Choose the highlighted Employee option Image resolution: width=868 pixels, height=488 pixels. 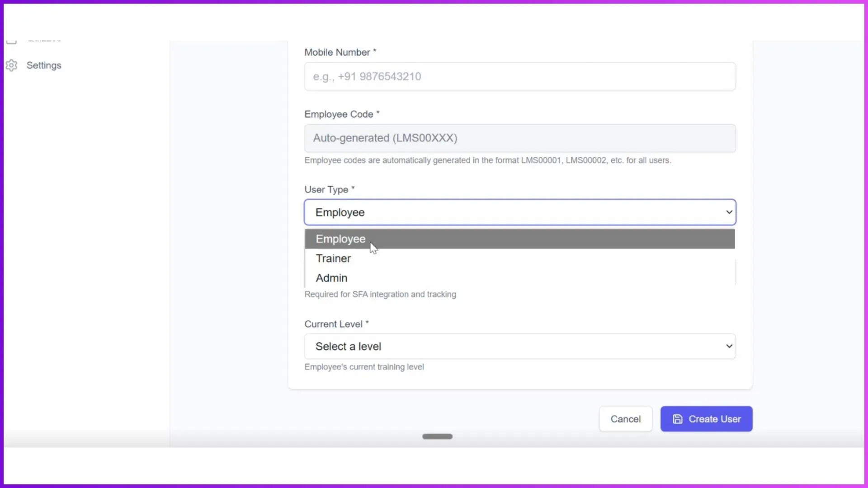coord(340,239)
